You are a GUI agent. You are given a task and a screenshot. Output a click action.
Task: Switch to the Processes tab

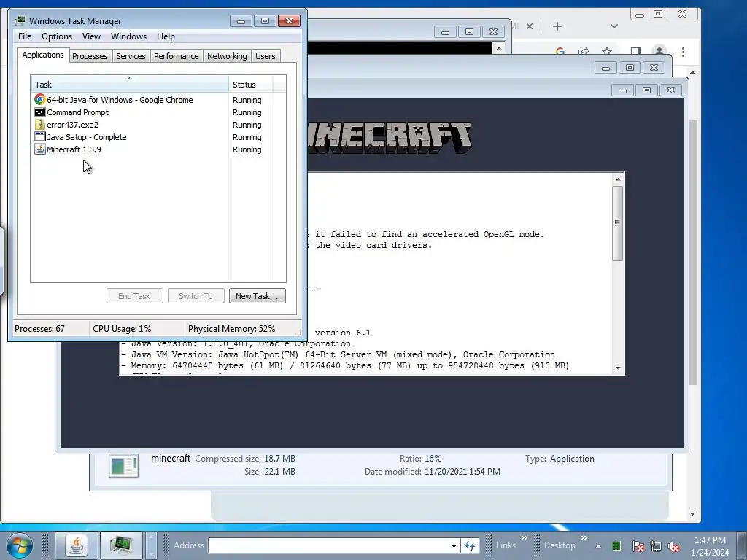point(90,56)
